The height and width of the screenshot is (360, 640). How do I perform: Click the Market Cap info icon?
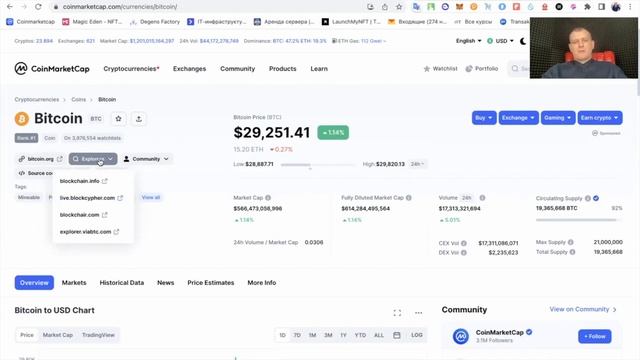coord(268,198)
